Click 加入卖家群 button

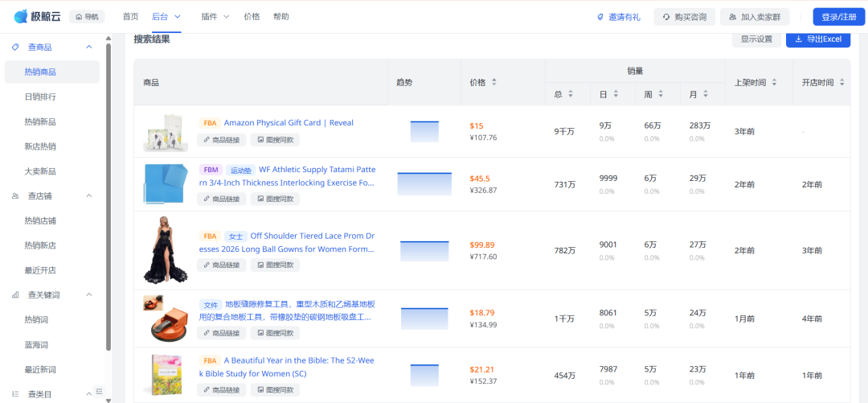(x=755, y=17)
